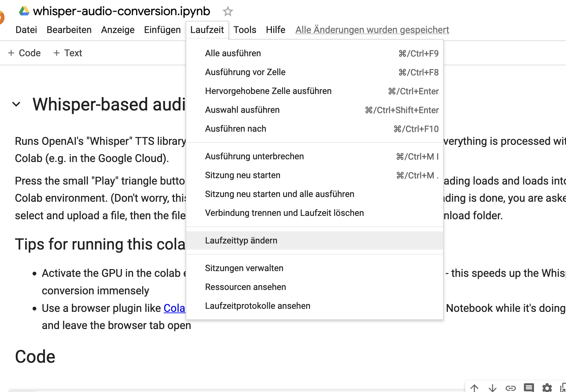Choose 'Ausführung vor Zelle'
566x392 pixels.
click(x=315, y=72)
